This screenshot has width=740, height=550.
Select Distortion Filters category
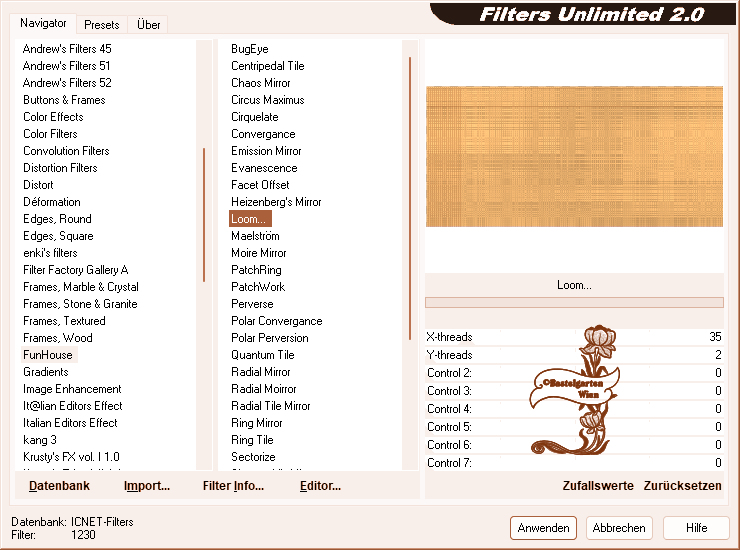tap(60, 168)
